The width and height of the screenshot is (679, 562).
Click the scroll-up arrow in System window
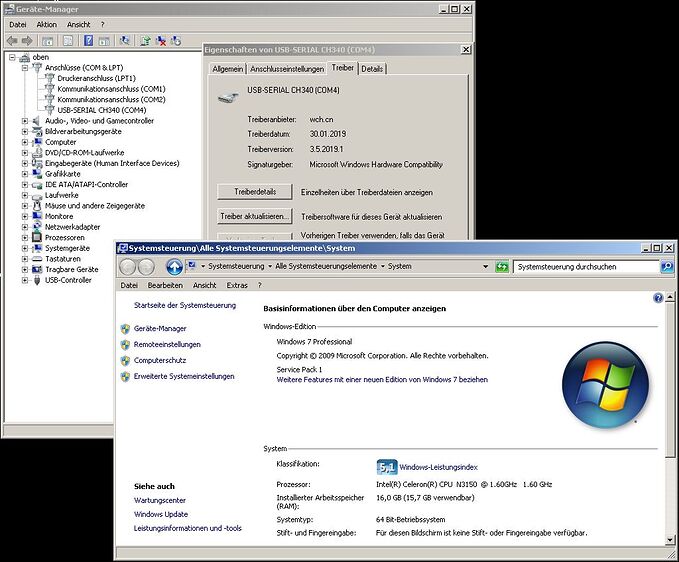pyautogui.click(x=670, y=297)
